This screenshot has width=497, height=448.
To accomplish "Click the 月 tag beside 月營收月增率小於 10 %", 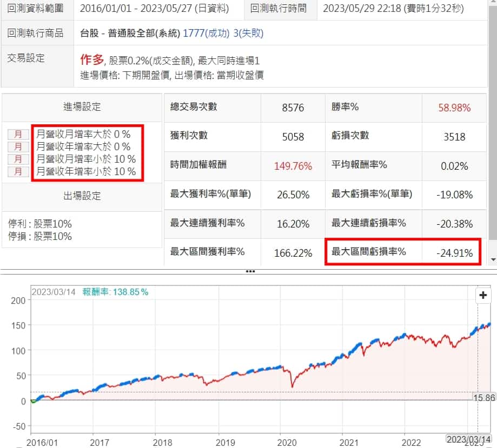I will coord(18,159).
